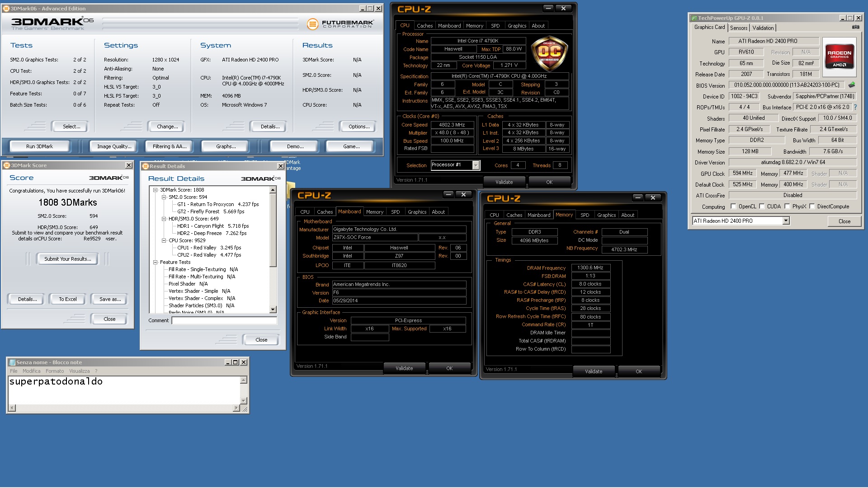Screen dimensions: 868x488
Task: Select CPU1 - Red Valley row
Action: click(208, 248)
